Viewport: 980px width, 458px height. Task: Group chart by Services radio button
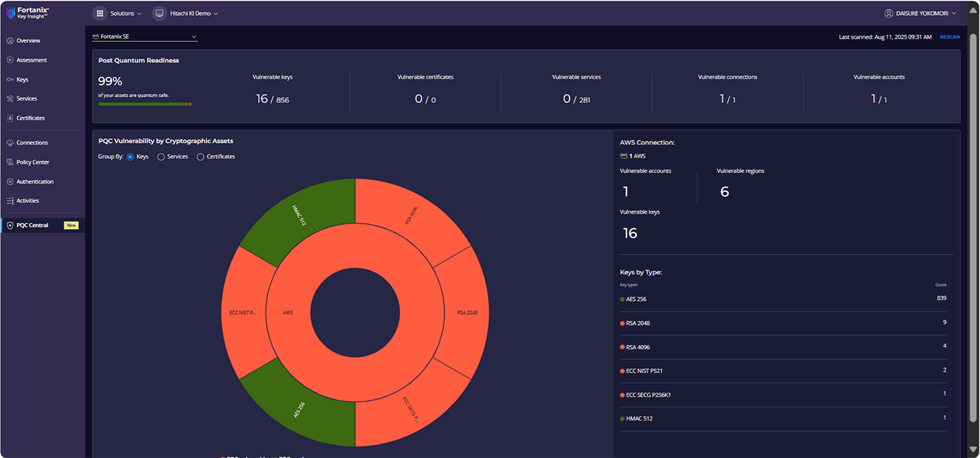pos(161,157)
